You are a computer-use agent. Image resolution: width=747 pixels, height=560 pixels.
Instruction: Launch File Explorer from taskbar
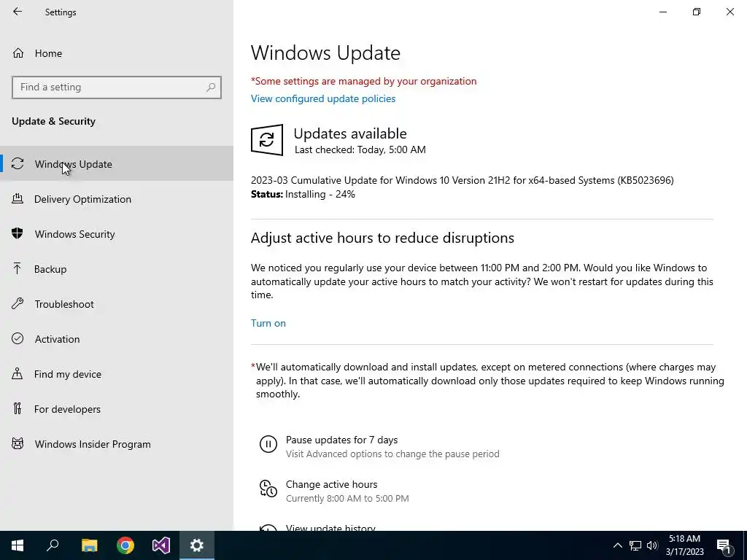pyautogui.click(x=89, y=545)
